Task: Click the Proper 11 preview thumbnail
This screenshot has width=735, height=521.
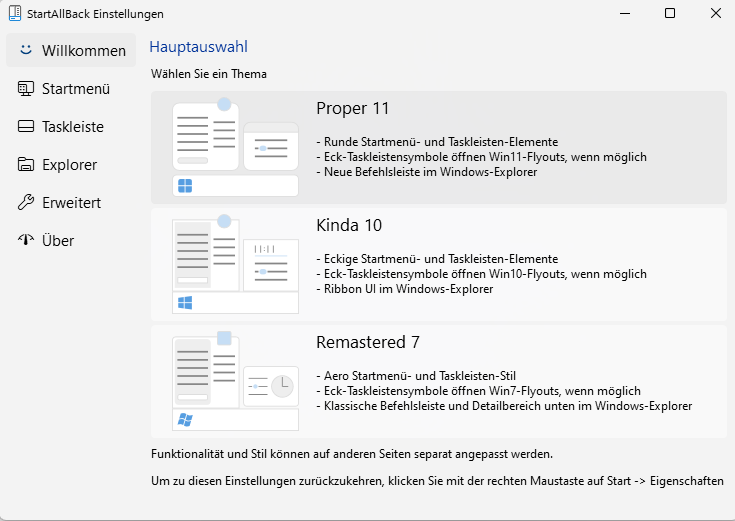Action: pos(235,147)
